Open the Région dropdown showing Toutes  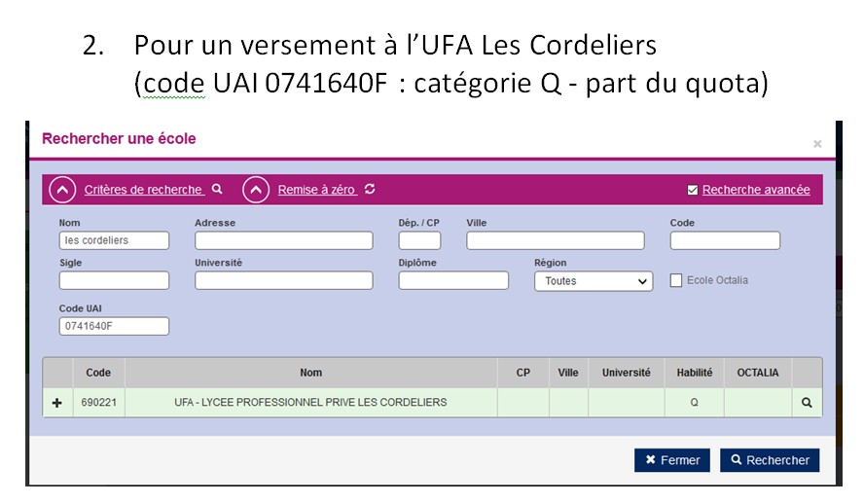[x=594, y=281]
